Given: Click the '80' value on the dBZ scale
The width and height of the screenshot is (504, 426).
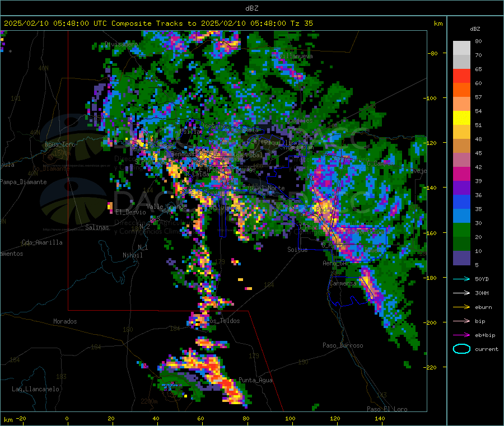Looking at the screenshot, I should pyautogui.click(x=478, y=41).
